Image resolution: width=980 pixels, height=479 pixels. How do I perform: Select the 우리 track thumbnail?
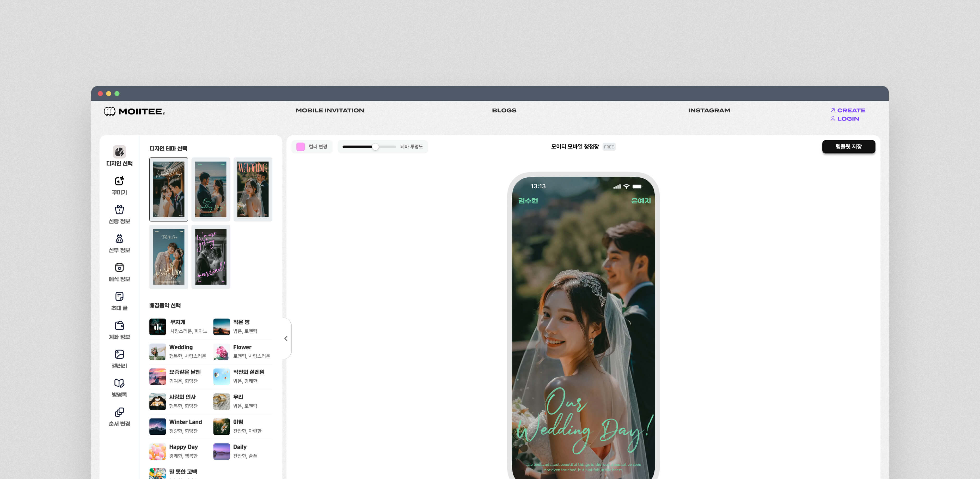pos(222,402)
